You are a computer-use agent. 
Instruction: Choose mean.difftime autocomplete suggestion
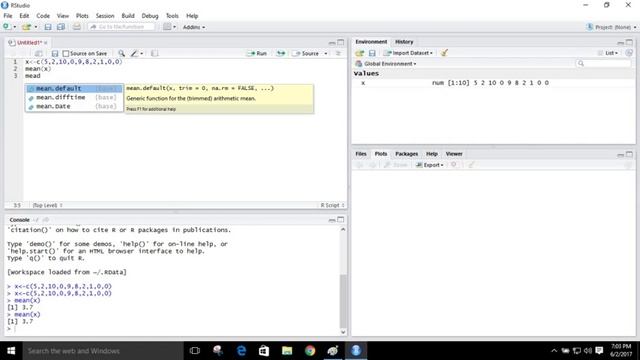tap(74, 98)
